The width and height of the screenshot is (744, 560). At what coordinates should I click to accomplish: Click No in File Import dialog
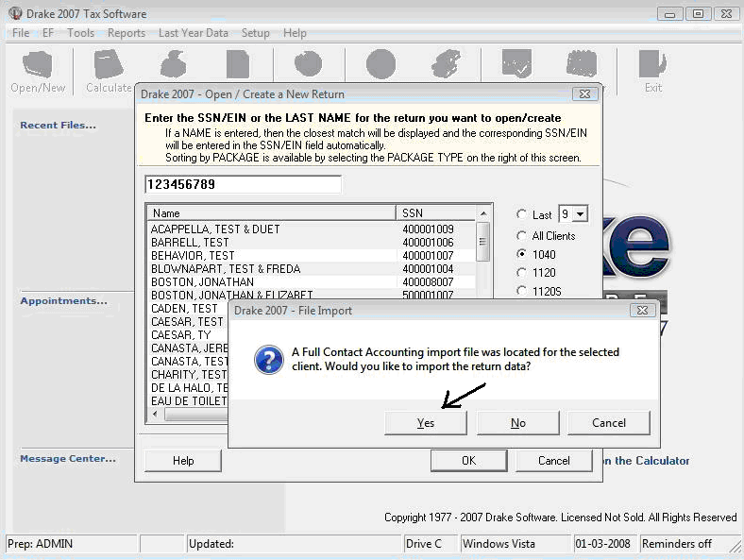click(517, 422)
